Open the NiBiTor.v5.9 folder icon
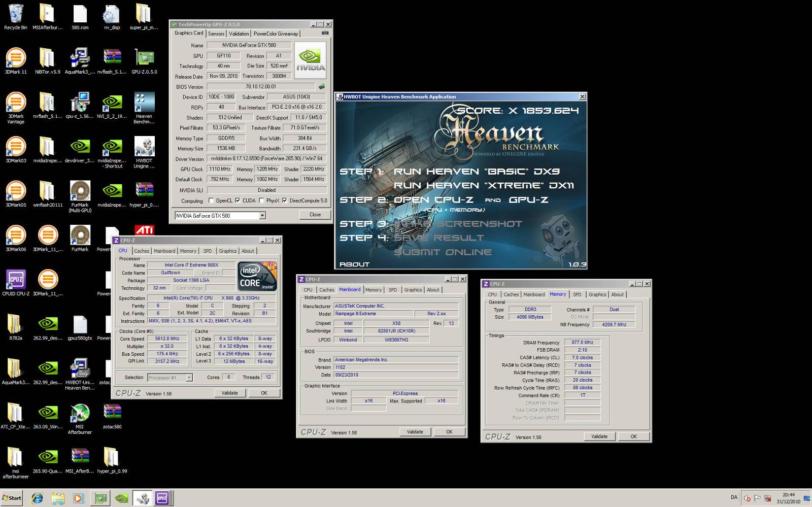Viewport: 812px width, 507px height. pyautogui.click(x=48, y=61)
